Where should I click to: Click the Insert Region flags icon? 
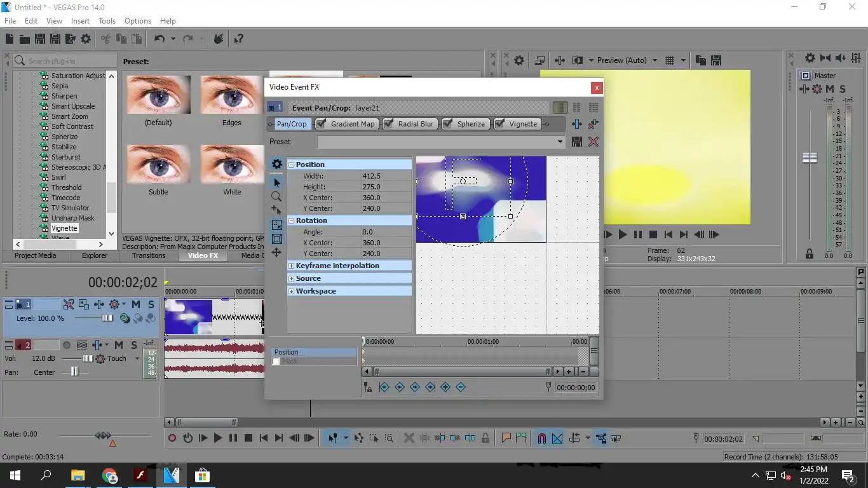[521, 438]
